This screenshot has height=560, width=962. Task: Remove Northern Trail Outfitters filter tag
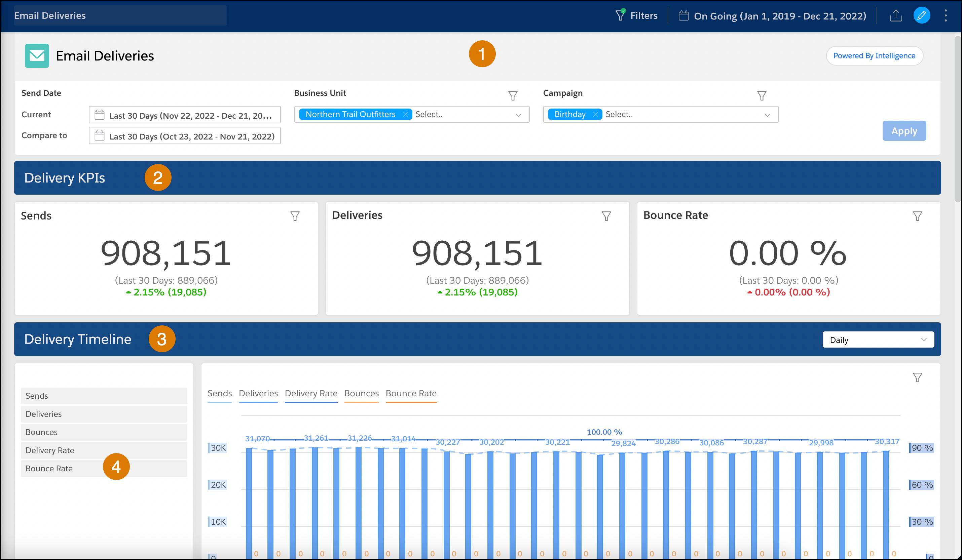(x=404, y=115)
